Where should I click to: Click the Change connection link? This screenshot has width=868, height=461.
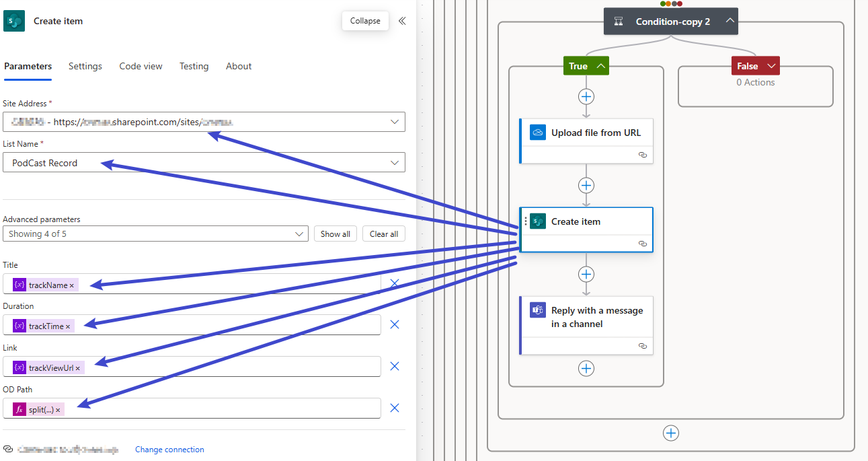(169, 450)
